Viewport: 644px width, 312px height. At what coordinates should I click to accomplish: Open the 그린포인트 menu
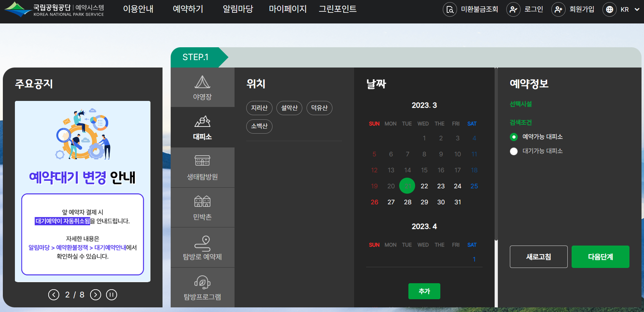click(x=337, y=9)
